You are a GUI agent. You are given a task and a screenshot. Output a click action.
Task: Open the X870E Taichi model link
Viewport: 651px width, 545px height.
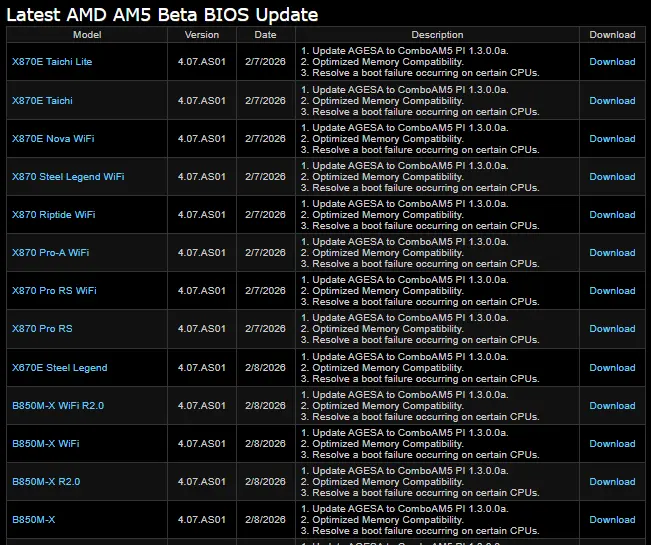click(x=42, y=101)
